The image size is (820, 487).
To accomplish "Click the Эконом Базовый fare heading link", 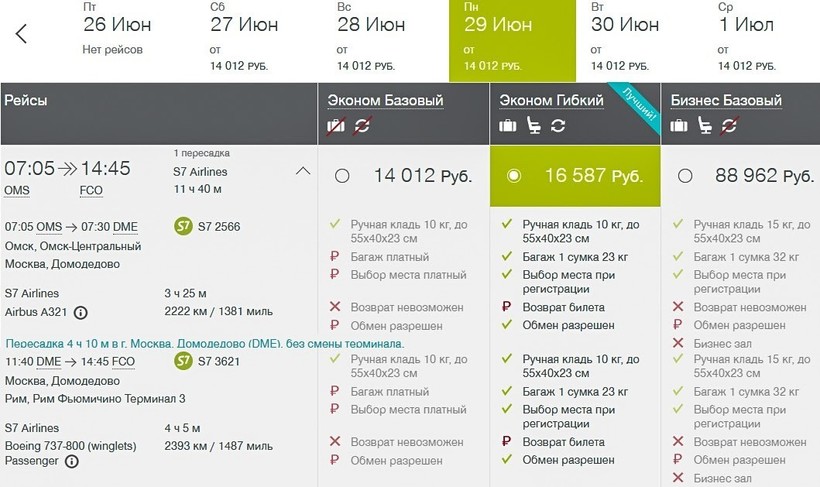I will click(385, 101).
